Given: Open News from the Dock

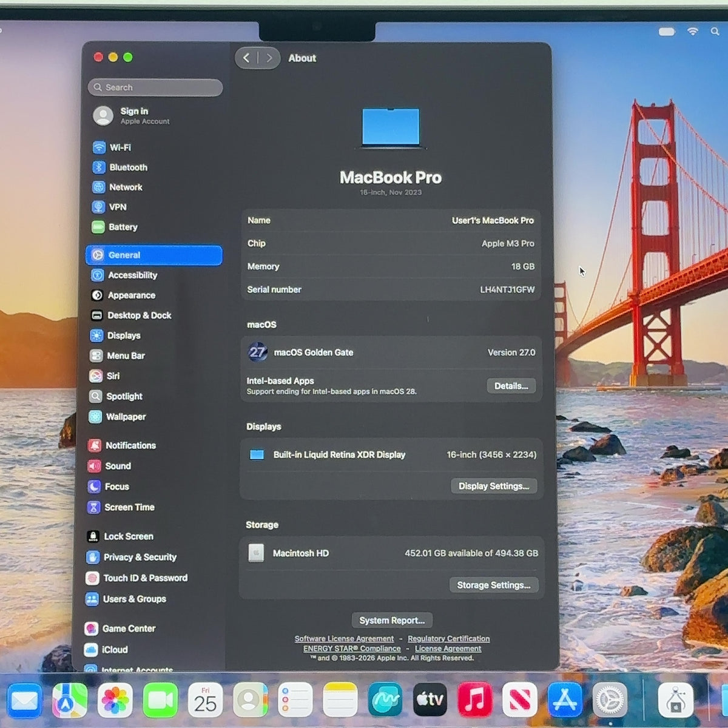Looking at the screenshot, I should 520,701.
